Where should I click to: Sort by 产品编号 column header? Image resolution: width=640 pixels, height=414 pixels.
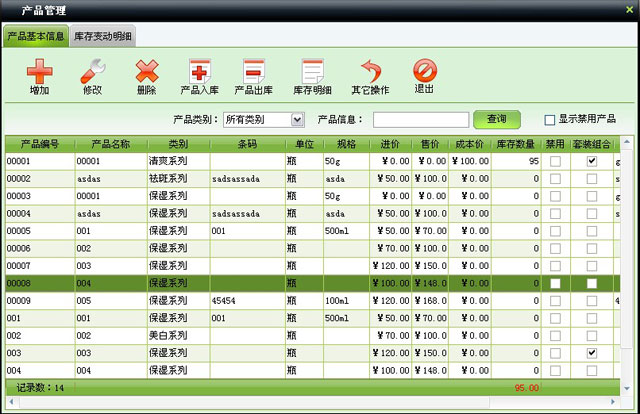(39, 143)
